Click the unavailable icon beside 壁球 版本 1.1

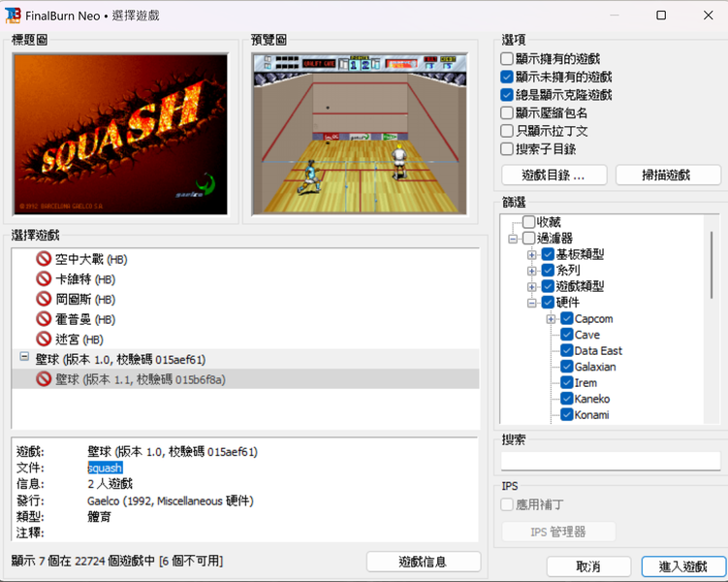[x=44, y=379]
